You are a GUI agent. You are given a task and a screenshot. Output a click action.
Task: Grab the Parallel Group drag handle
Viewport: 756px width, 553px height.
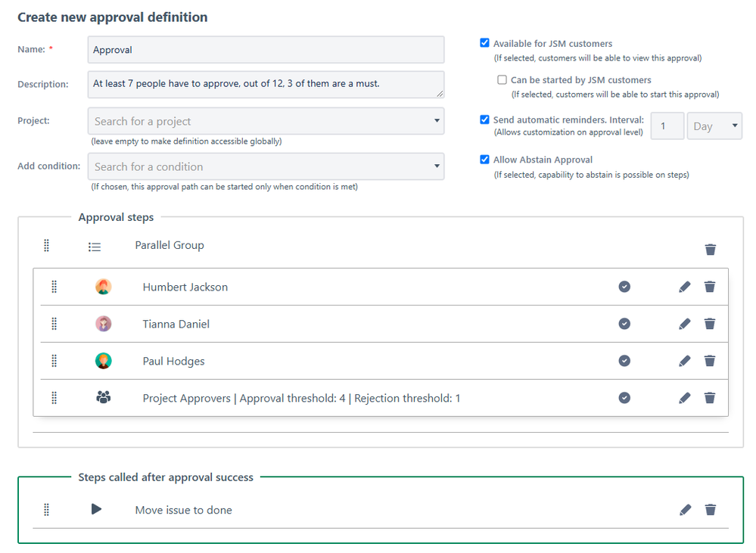[x=46, y=245]
